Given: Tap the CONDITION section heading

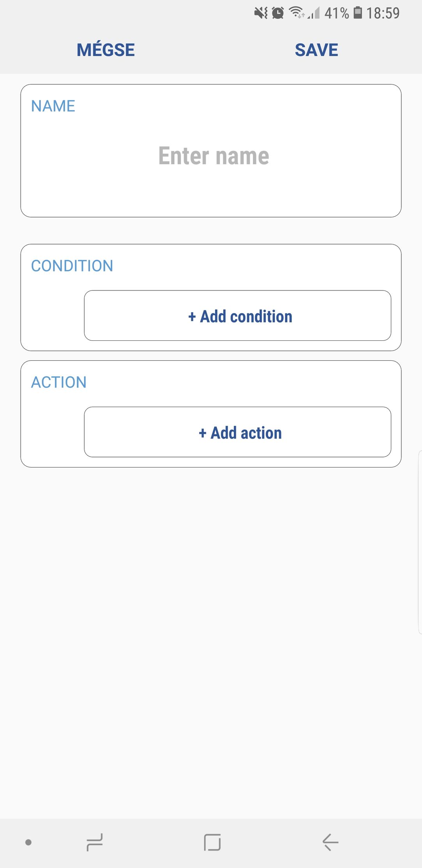Looking at the screenshot, I should coord(72,266).
